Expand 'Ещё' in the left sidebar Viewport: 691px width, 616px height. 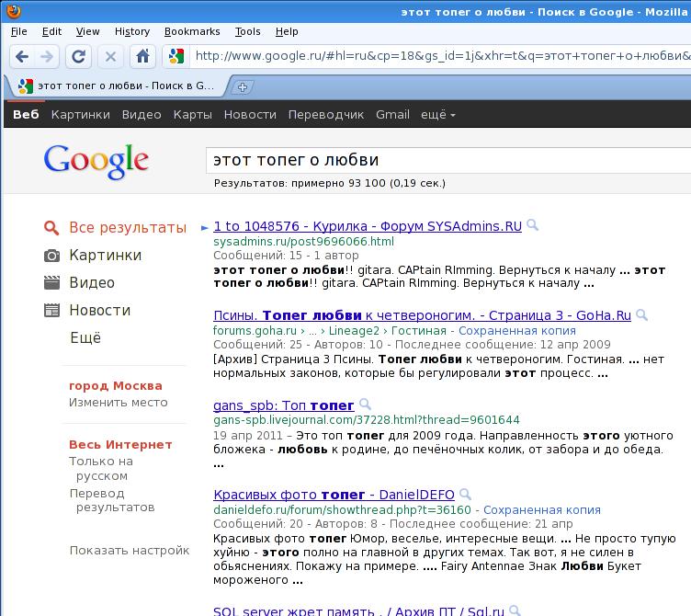pyautogui.click(x=85, y=337)
